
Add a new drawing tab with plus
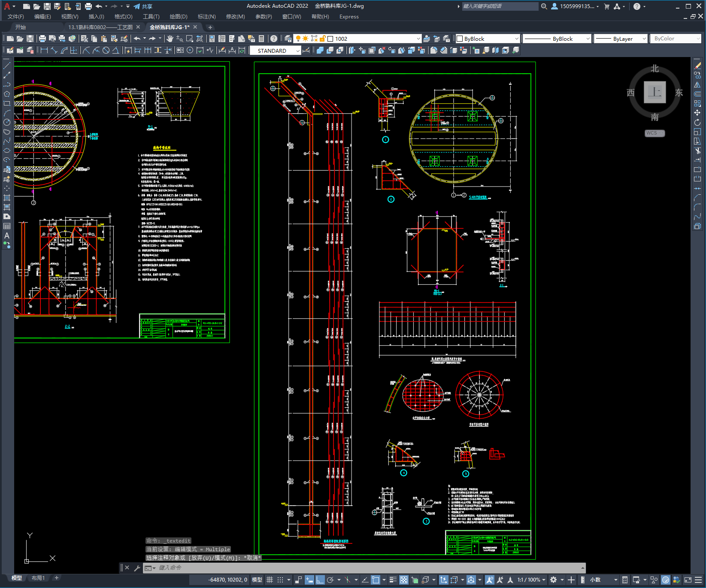[210, 27]
